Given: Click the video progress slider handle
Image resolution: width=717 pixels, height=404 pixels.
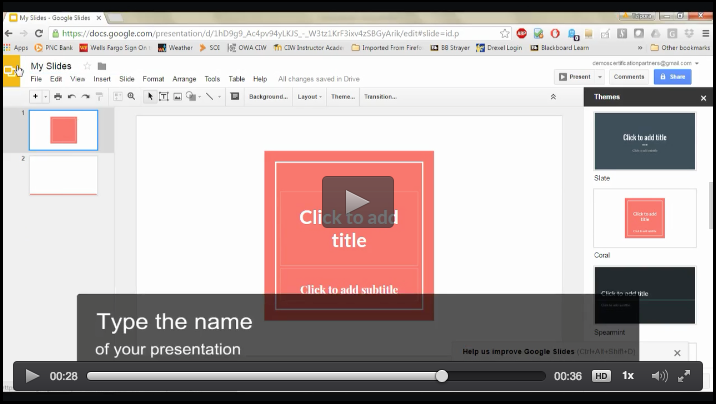Looking at the screenshot, I should 442,376.
